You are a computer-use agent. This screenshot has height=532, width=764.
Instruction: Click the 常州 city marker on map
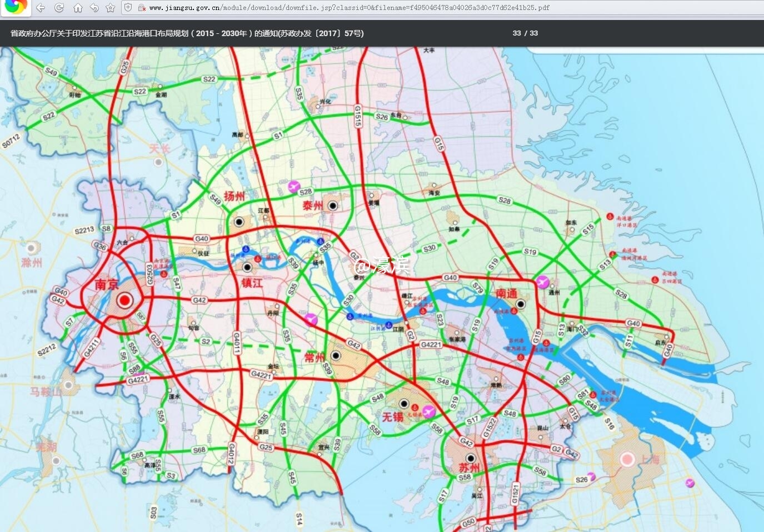(x=336, y=355)
